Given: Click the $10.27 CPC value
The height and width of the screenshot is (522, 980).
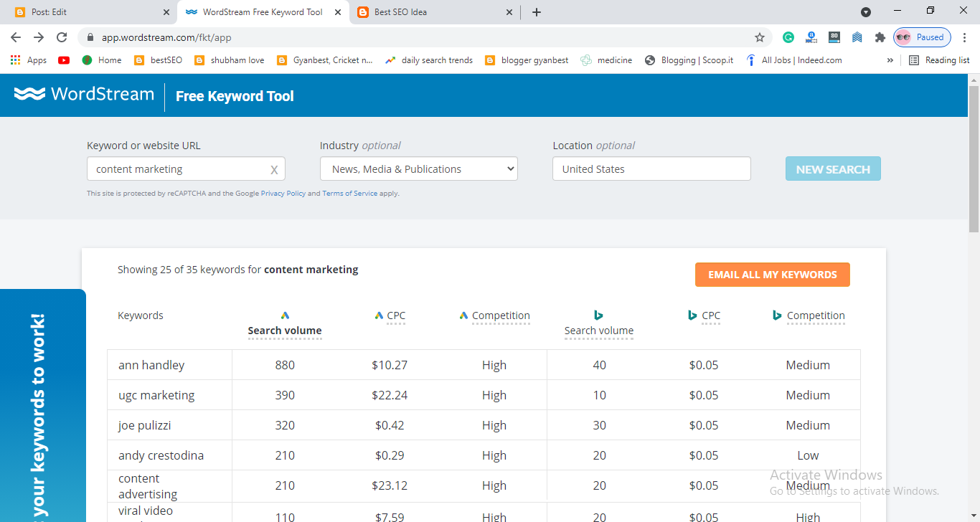Looking at the screenshot, I should pyautogui.click(x=390, y=365).
